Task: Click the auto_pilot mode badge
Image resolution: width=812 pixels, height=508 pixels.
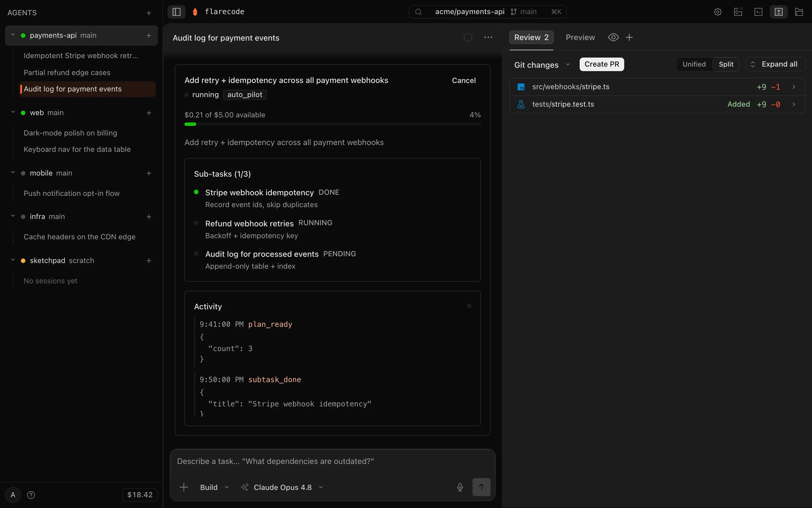Action: point(245,95)
